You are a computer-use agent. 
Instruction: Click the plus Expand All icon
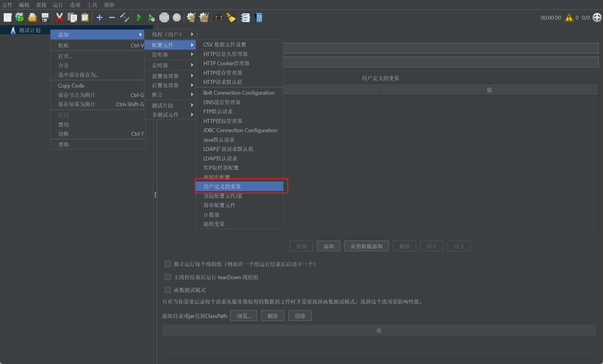(99, 18)
